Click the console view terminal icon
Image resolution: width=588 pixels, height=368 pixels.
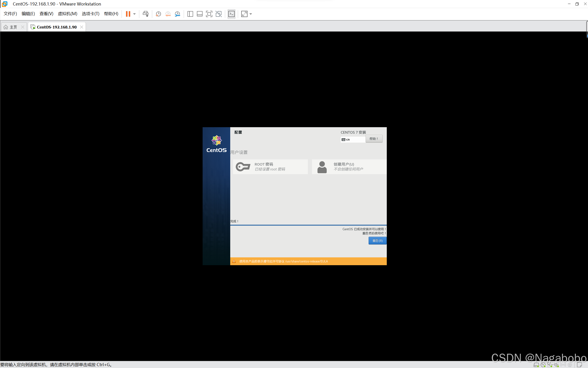pos(231,14)
